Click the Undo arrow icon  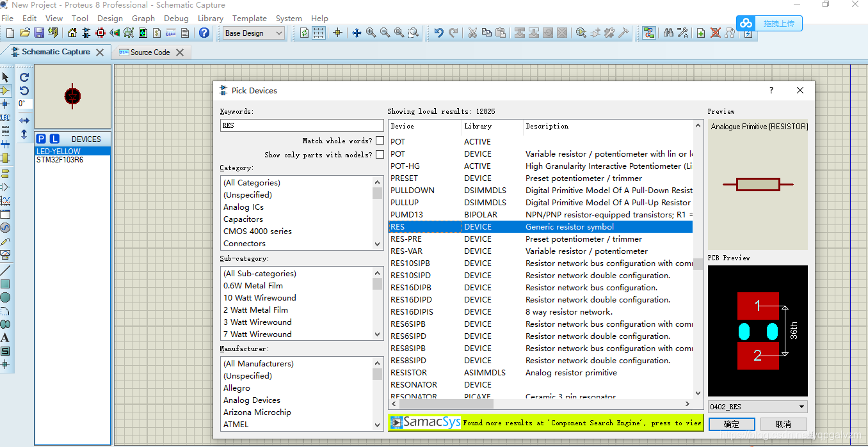[438, 33]
